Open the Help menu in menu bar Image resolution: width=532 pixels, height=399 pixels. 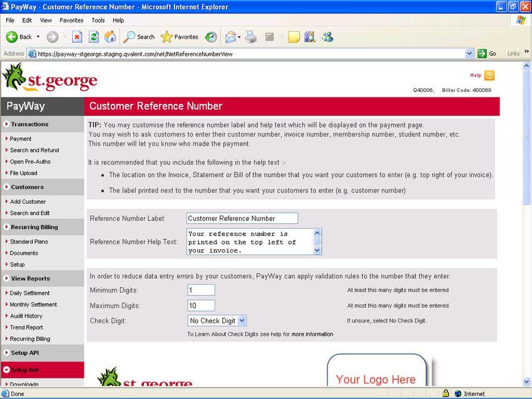[118, 20]
